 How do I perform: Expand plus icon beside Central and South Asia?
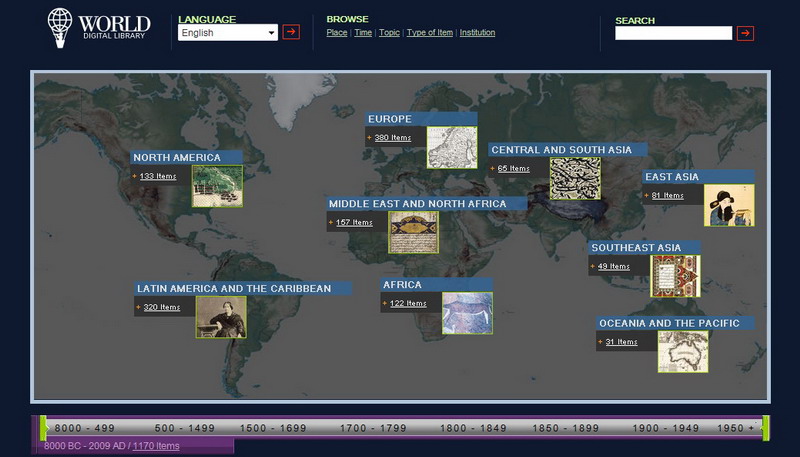(493, 169)
